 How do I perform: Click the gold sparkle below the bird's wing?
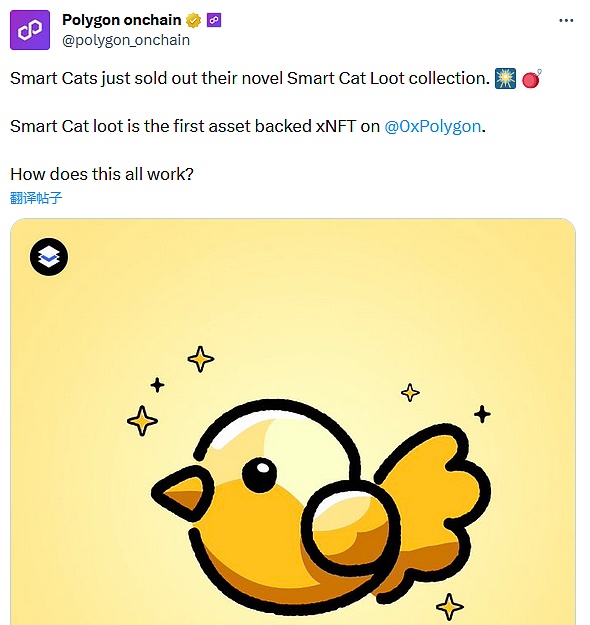click(x=450, y=607)
